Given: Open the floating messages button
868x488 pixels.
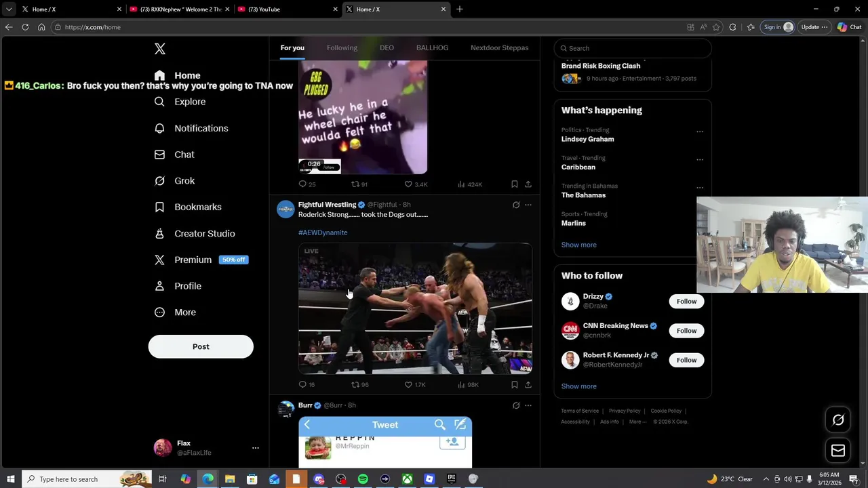Looking at the screenshot, I should [838, 451].
